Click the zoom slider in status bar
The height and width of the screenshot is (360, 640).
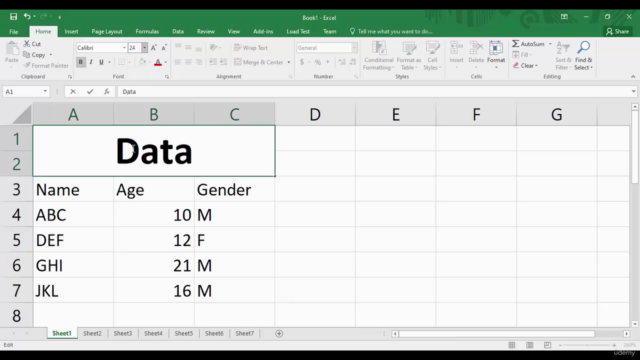click(x=587, y=345)
